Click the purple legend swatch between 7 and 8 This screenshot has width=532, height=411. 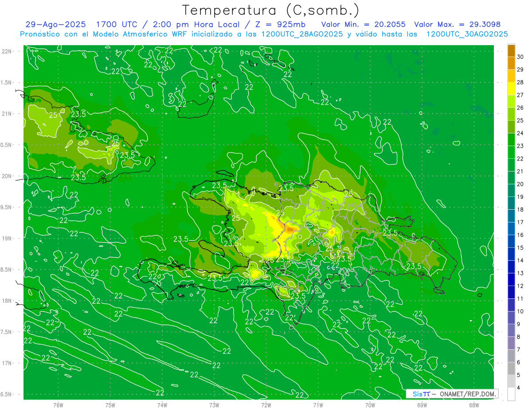pos(511,343)
